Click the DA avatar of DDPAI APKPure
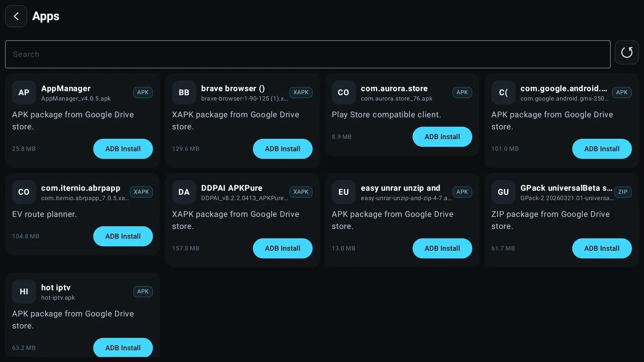Screen dimensions: 644x362 [x=184, y=192]
